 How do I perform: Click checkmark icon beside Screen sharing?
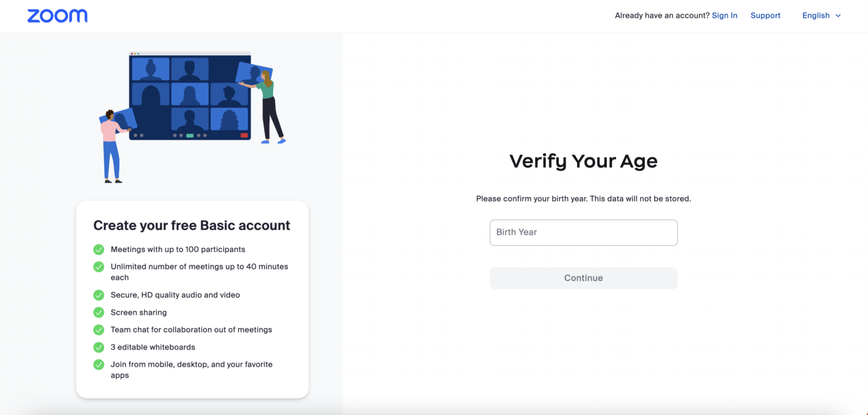[99, 312]
